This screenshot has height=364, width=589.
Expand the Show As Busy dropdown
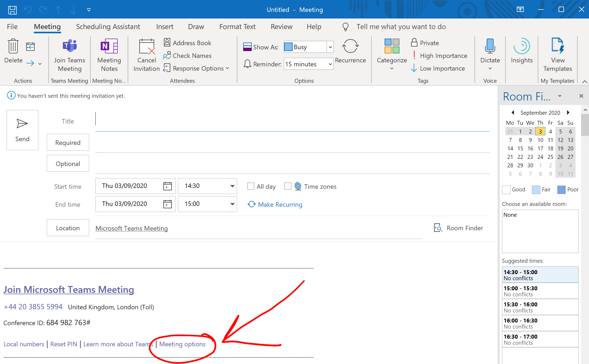point(330,47)
